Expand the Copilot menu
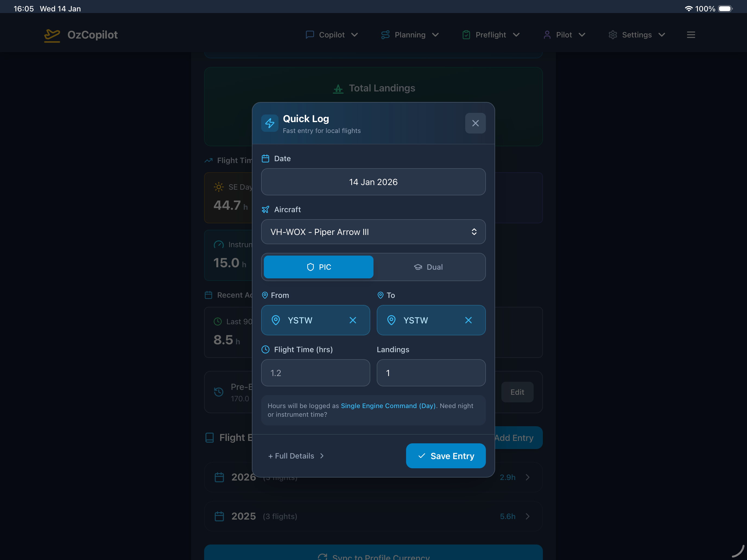The image size is (747, 560). click(x=332, y=35)
